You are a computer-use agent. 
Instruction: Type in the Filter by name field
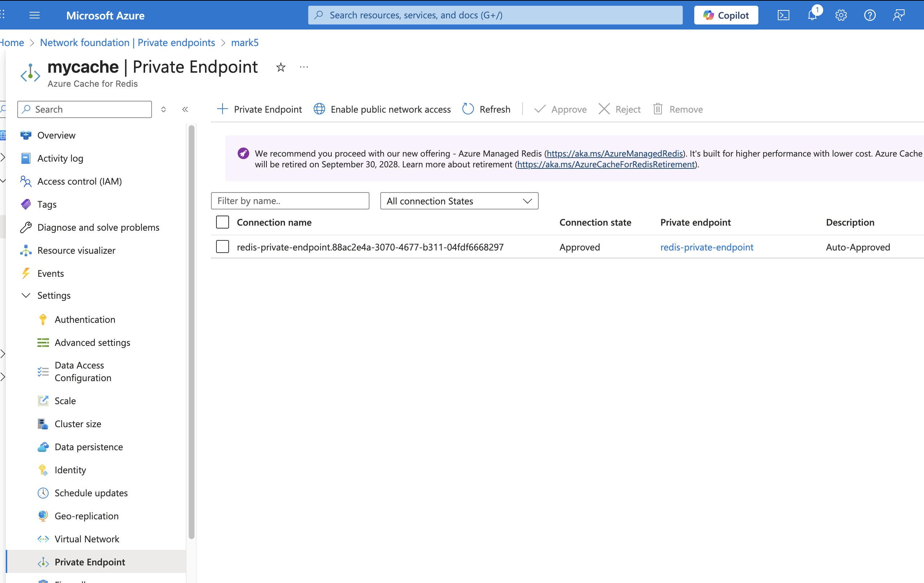[290, 200]
